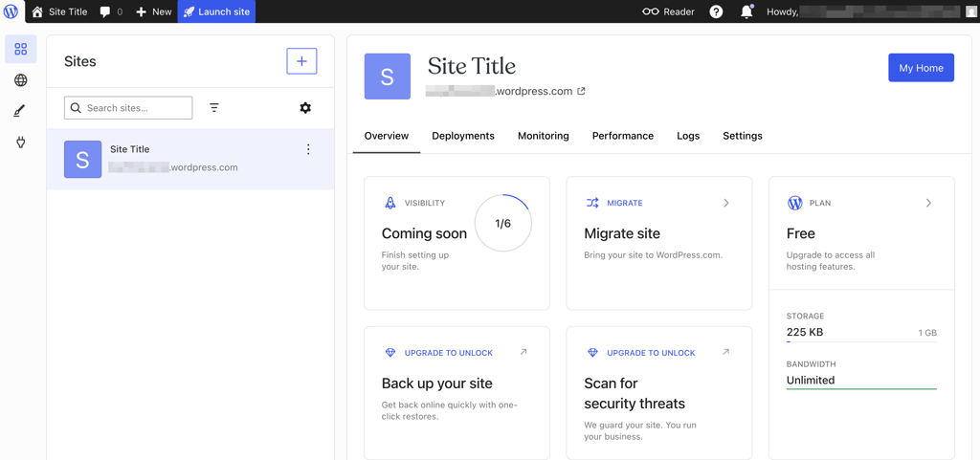Switch to the Performance tab
This screenshot has height=460, width=980.
coord(623,136)
